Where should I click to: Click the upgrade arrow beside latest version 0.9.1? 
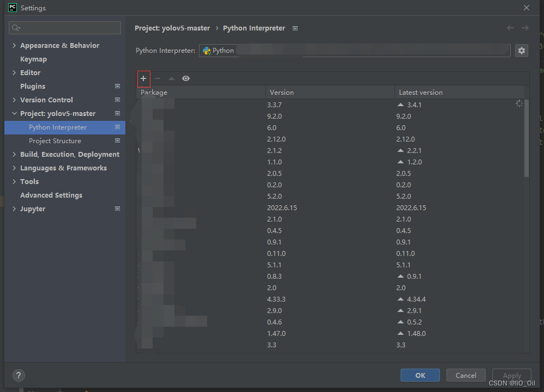click(400, 276)
